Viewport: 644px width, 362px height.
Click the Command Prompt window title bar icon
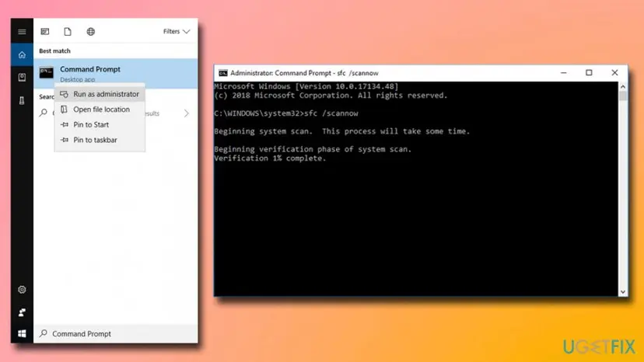pos(223,73)
